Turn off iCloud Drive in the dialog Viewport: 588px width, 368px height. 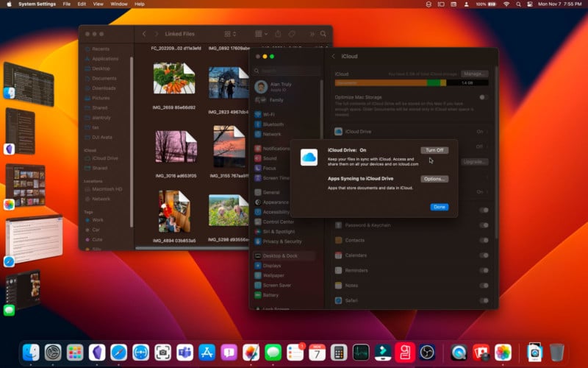coord(434,150)
